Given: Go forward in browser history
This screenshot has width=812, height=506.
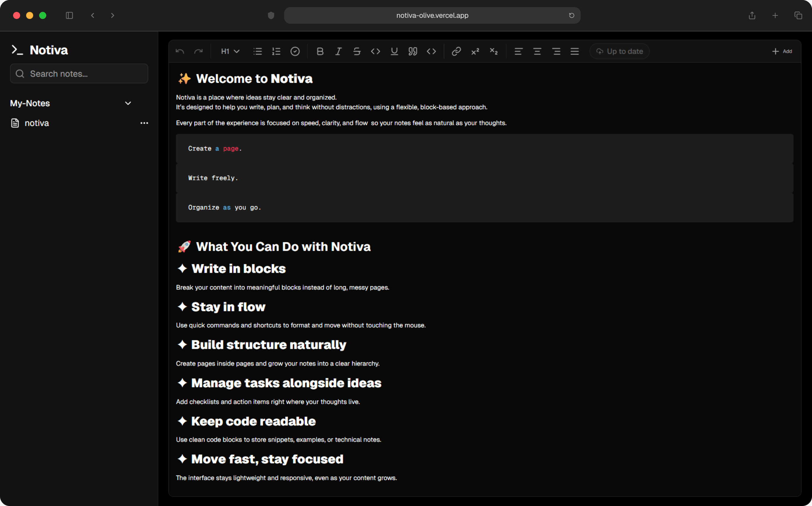Looking at the screenshot, I should pos(112,15).
